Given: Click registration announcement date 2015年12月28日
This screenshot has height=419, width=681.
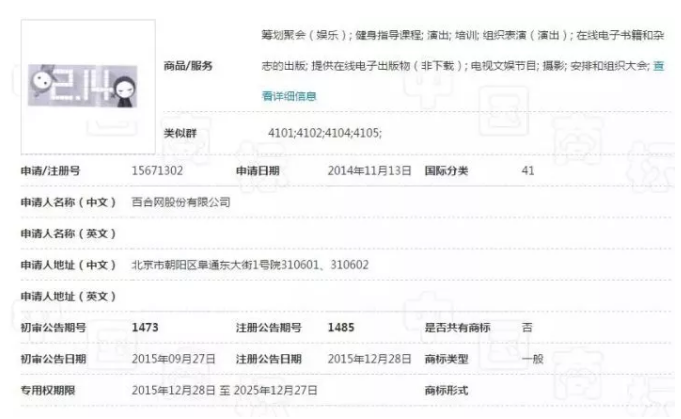Looking at the screenshot, I should [369, 359].
